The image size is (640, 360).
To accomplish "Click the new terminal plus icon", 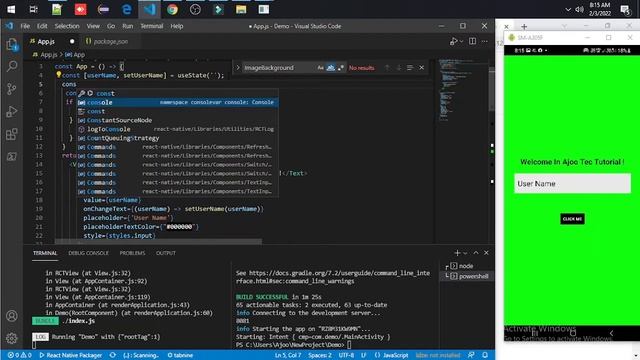I will click(457, 253).
